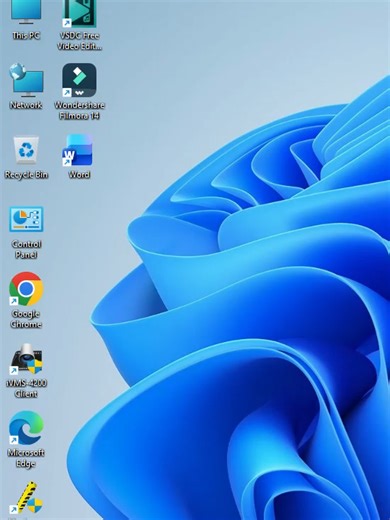The height and width of the screenshot is (520, 390).
Task: Click the Google Chrome shortcut icon
Action: 26,289
